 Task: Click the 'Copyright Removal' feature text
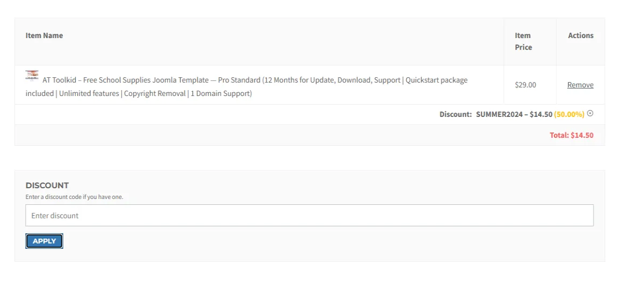[x=155, y=93]
